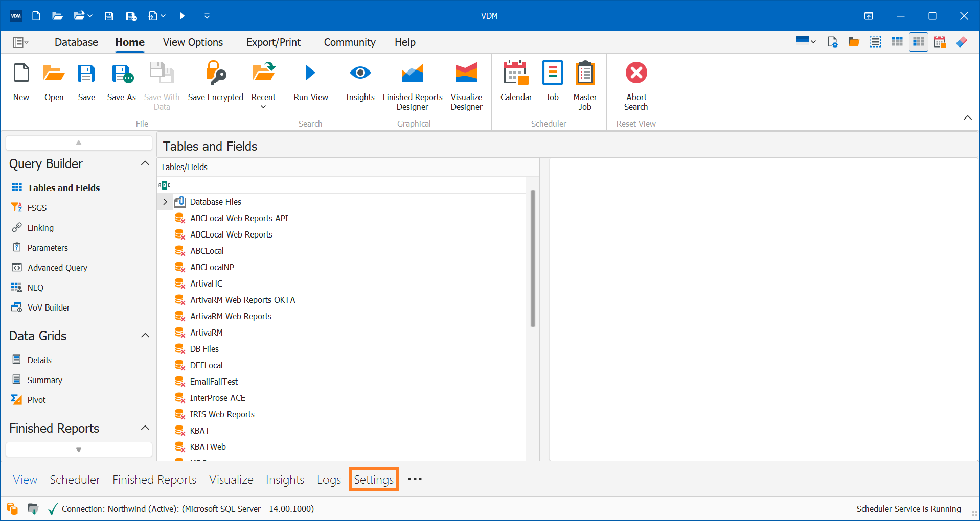
Task: Open the color scheme dropdown arrow
Action: 813,42
